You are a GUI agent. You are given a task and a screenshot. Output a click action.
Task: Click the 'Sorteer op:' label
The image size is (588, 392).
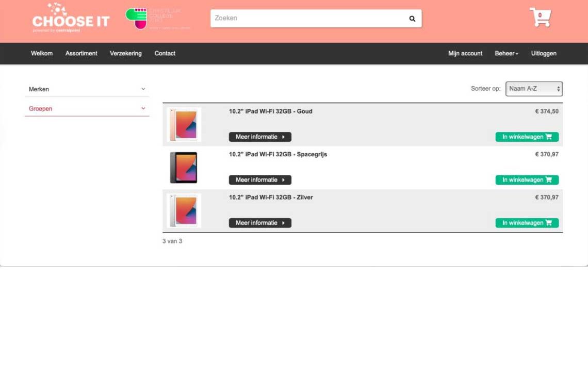pos(486,89)
